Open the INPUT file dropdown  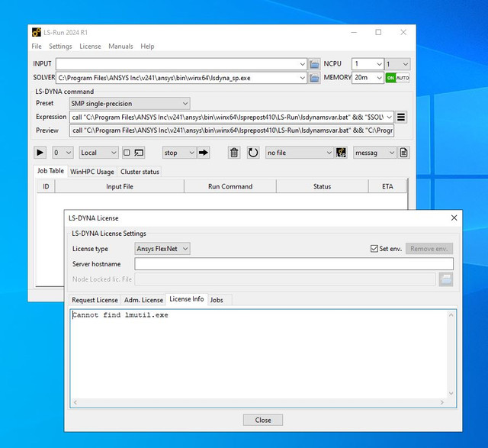302,64
